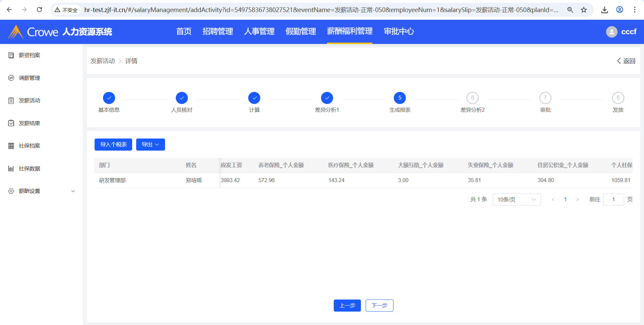Viewport: 644px width, 325px height.
Task: Open the browser downloads icon
Action: (x=604, y=10)
